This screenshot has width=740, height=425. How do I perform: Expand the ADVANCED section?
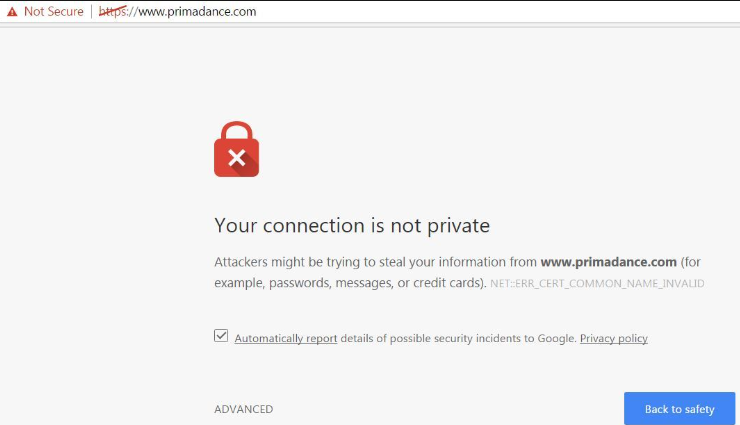(x=243, y=409)
